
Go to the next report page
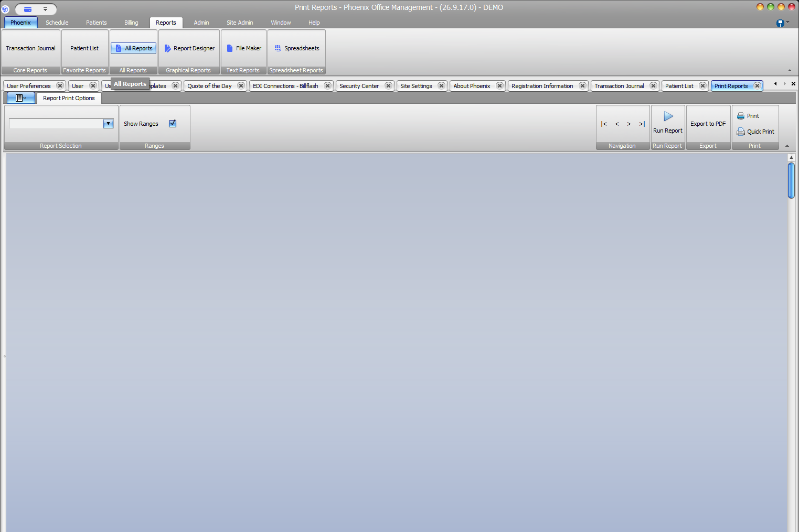[x=629, y=124]
